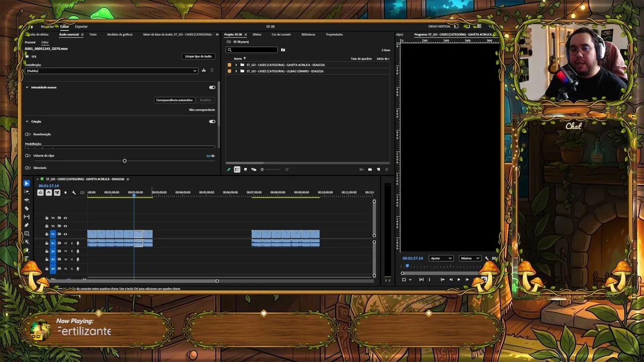This screenshot has width=644, height=362.
Task: Open the Propriedades tab
Action: (334, 35)
